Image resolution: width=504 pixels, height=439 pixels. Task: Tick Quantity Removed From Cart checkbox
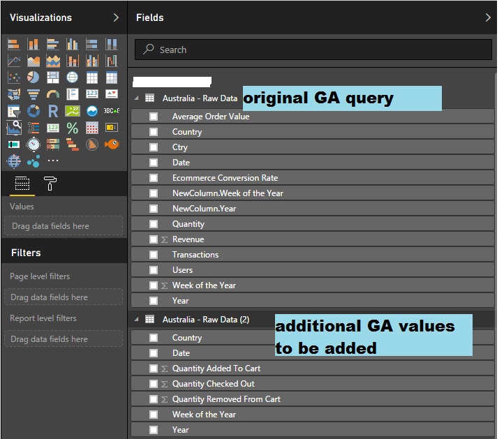click(x=154, y=399)
